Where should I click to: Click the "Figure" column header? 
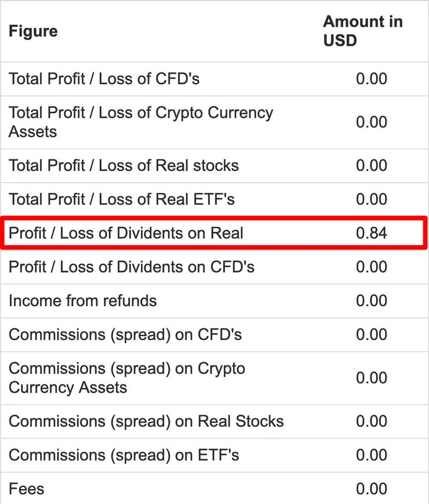pyautogui.click(x=33, y=31)
